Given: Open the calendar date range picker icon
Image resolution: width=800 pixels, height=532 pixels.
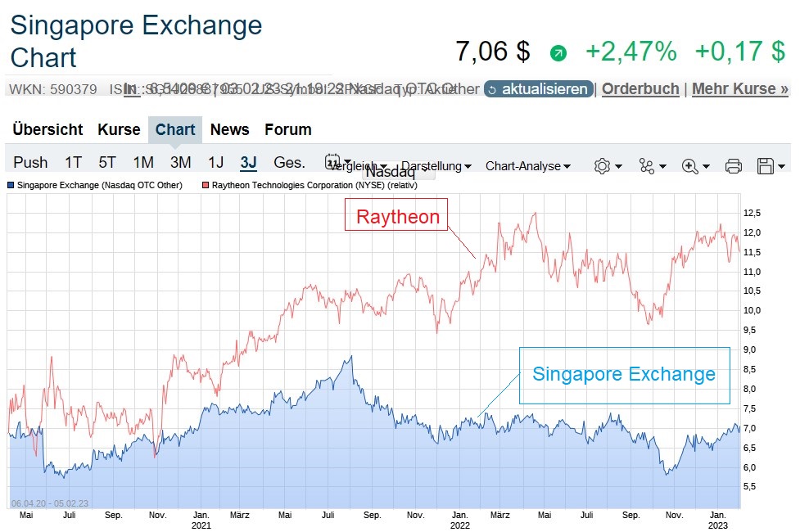Looking at the screenshot, I should click(332, 162).
